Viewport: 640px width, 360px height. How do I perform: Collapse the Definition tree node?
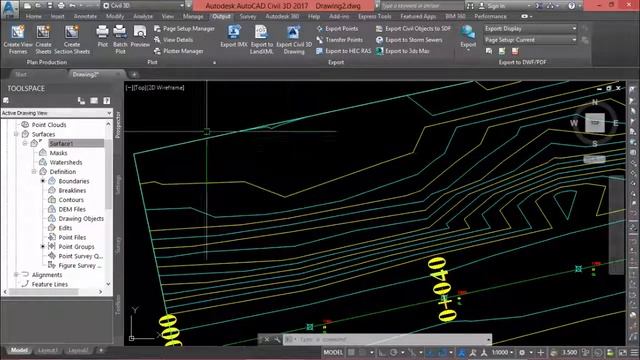pyautogui.click(x=34, y=171)
